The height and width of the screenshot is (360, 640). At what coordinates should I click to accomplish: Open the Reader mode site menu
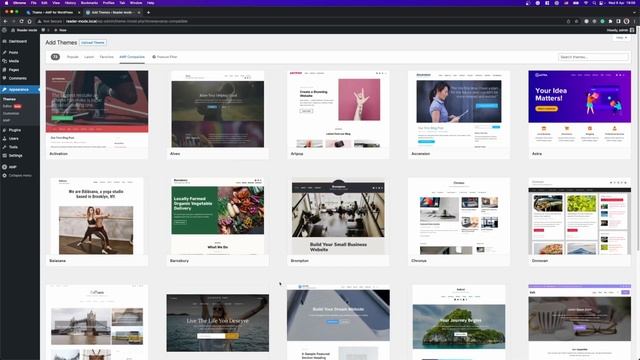(24, 30)
